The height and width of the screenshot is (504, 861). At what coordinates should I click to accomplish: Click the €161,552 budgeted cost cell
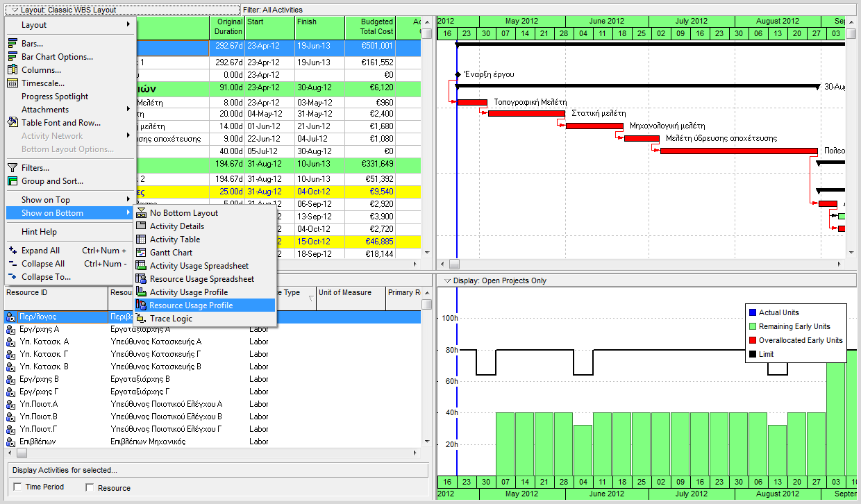click(x=370, y=62)
